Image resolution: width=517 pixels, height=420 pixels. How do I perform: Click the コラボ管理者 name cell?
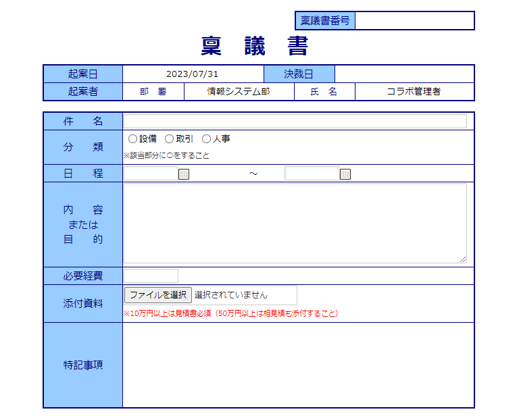[414, 92]
